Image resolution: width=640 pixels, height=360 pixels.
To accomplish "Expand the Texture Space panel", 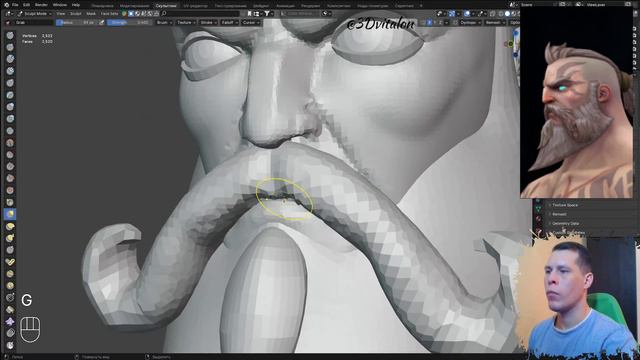I will point(564,205).
